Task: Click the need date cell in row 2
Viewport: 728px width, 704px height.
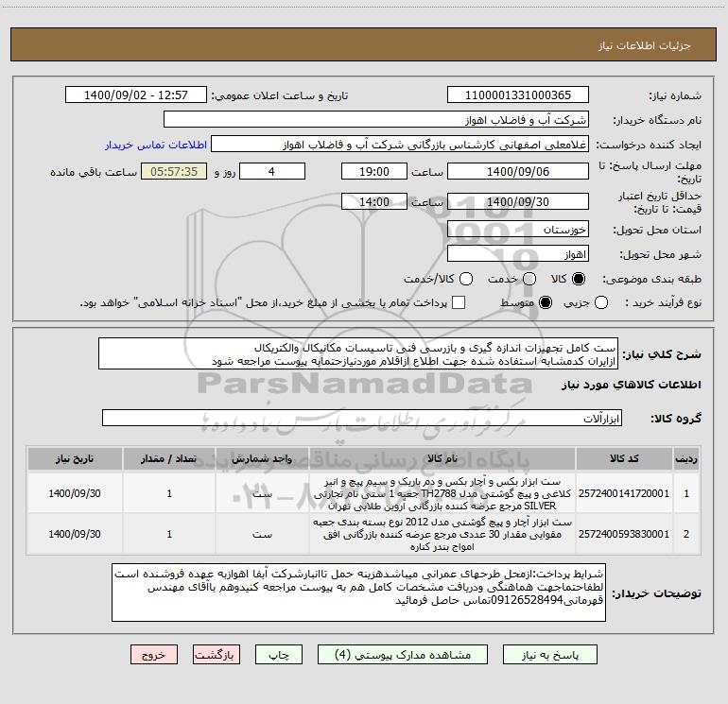Action: point(75,534)
